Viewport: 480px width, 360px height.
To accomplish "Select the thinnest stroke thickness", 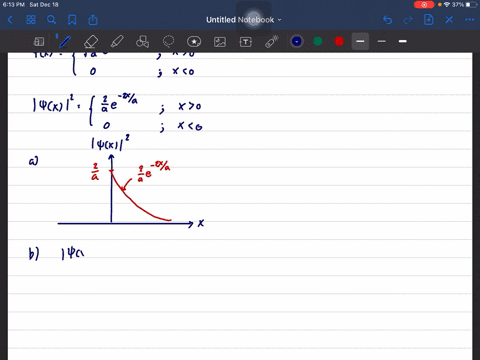I will tap(382, 41).
